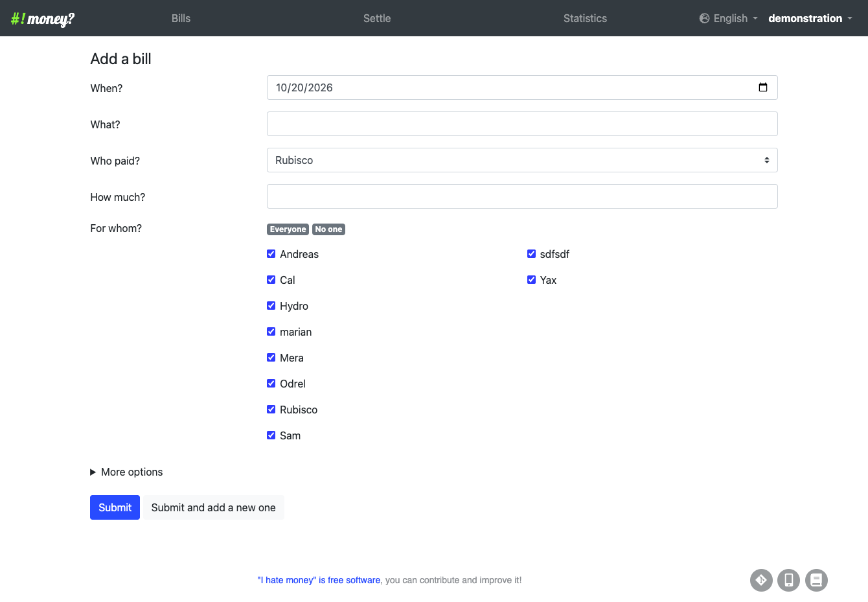Click Submit and add a new one
The image size is (868, 602).
click(213, 507)
